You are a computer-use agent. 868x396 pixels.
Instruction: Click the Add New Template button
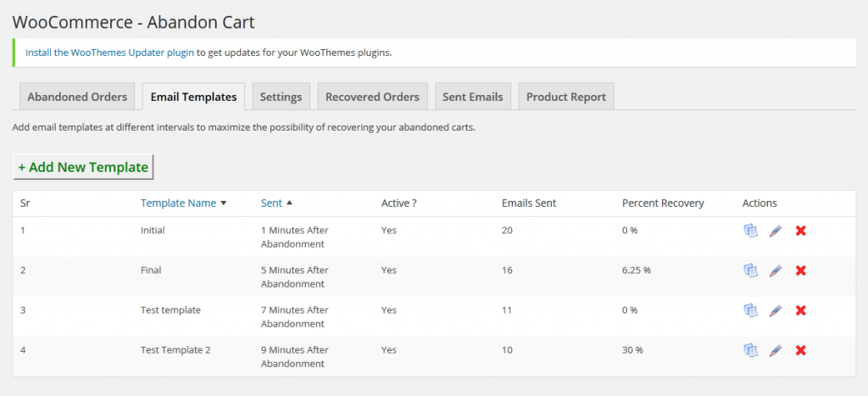(x=83, y=167)
